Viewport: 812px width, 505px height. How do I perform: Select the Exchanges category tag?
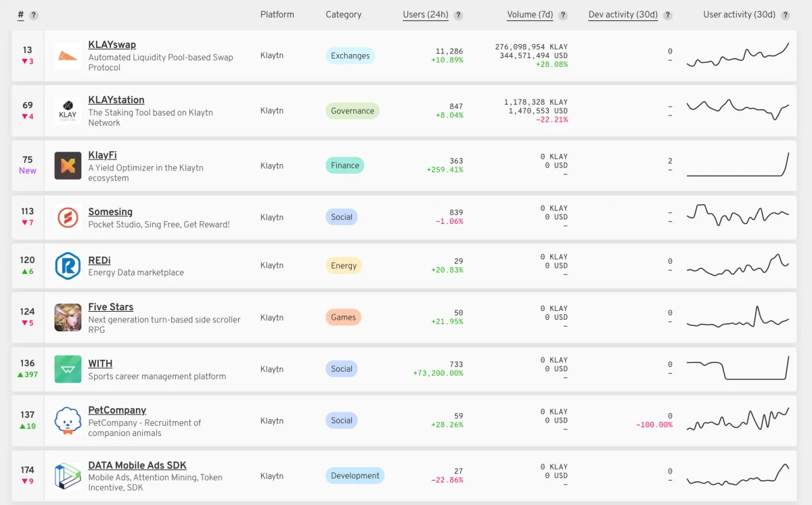click(x=351, y=56)
